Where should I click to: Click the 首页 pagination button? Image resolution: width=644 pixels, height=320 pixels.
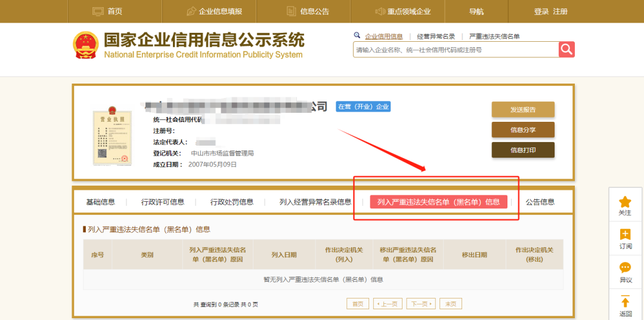[x=358, y=304]
